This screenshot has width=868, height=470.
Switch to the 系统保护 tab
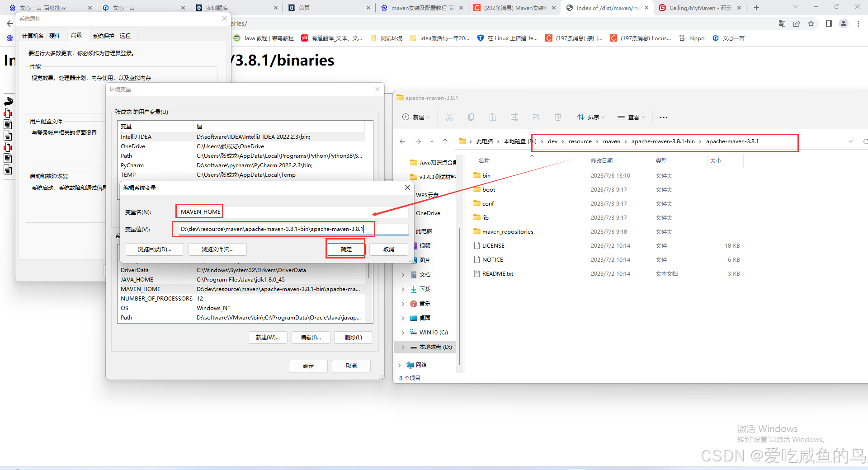pos(104,36)
